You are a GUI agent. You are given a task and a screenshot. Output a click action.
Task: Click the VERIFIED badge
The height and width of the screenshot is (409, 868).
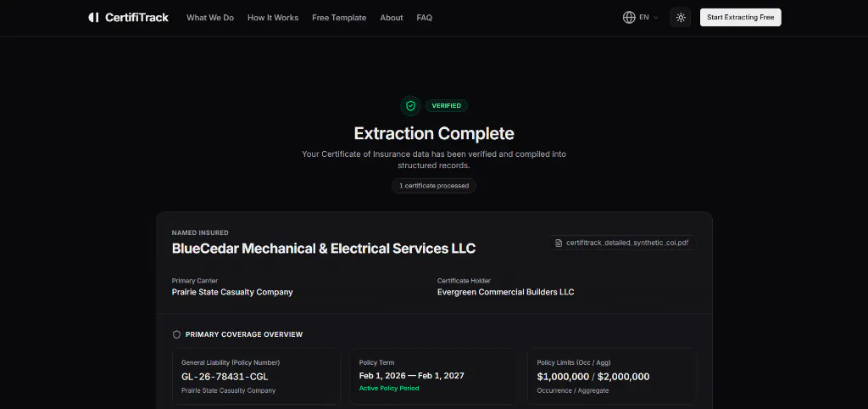[x=446, y=105]
